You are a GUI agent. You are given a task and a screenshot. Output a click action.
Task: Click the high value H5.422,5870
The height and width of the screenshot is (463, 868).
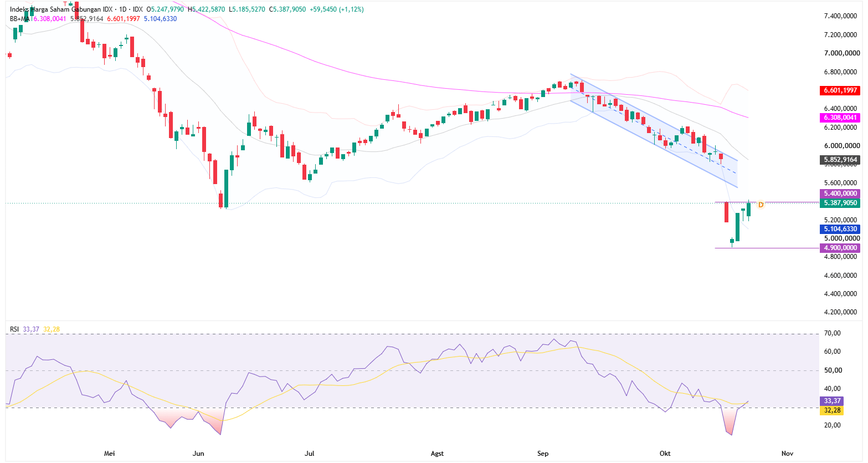206,9
